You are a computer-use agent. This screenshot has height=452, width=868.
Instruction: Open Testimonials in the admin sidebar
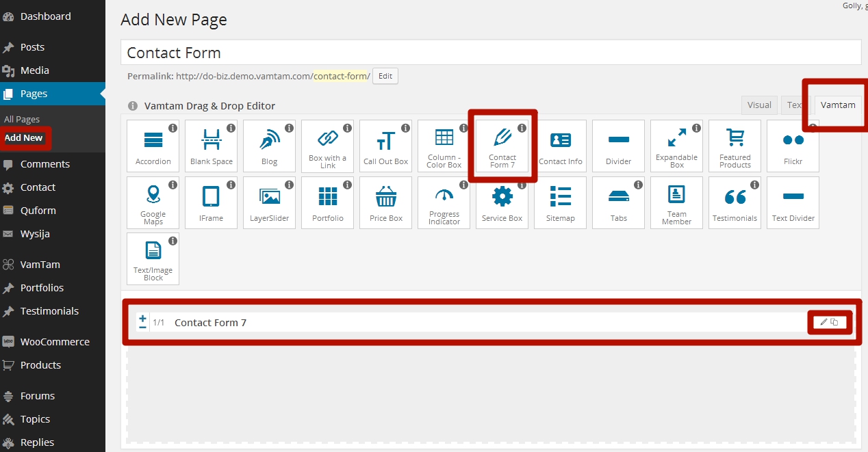click(x=53, y=311)
